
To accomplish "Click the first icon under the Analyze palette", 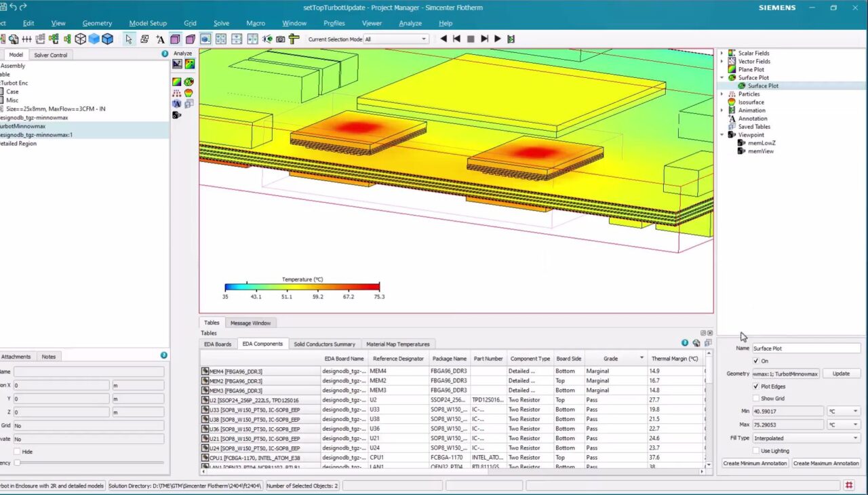I will point(177,64).
